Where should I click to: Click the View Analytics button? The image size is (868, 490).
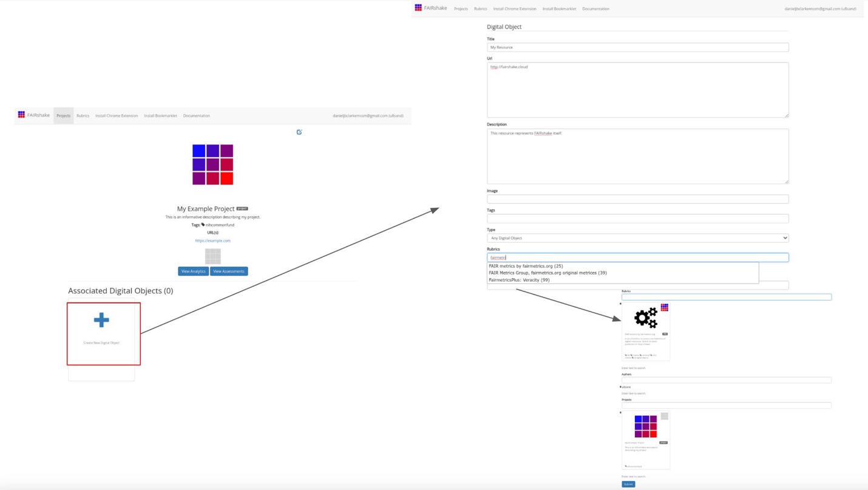click(x=193, y=271)
